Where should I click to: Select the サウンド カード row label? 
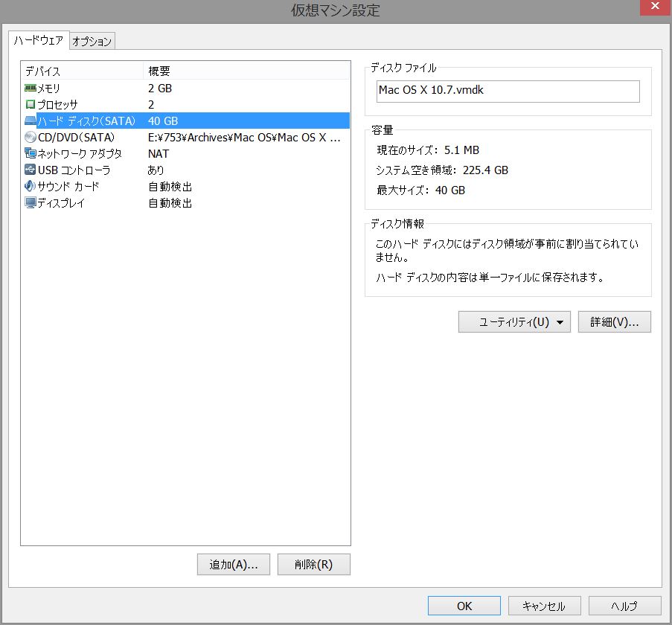click(x=68, y=186)
